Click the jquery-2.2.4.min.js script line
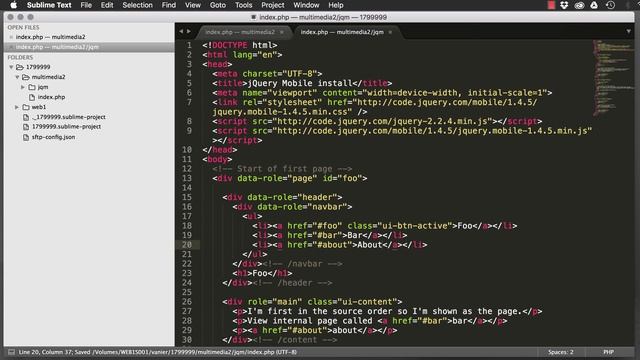Image resolution: width=640 pixels, height=360 pixels. click(x=377, y=121)
